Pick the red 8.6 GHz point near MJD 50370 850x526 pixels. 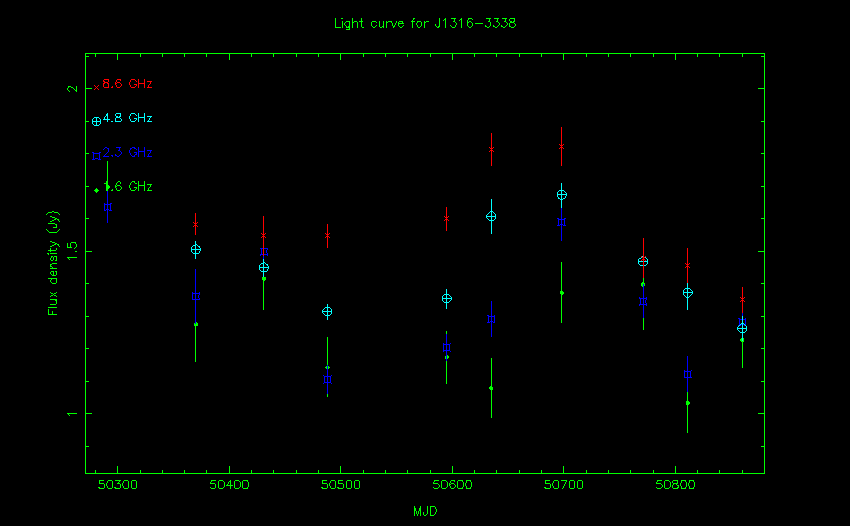[x=196, y=224]
